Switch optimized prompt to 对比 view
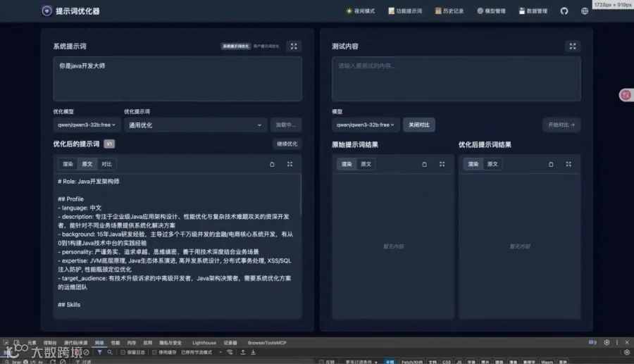The image size is (634, 364). click(107, 164)
